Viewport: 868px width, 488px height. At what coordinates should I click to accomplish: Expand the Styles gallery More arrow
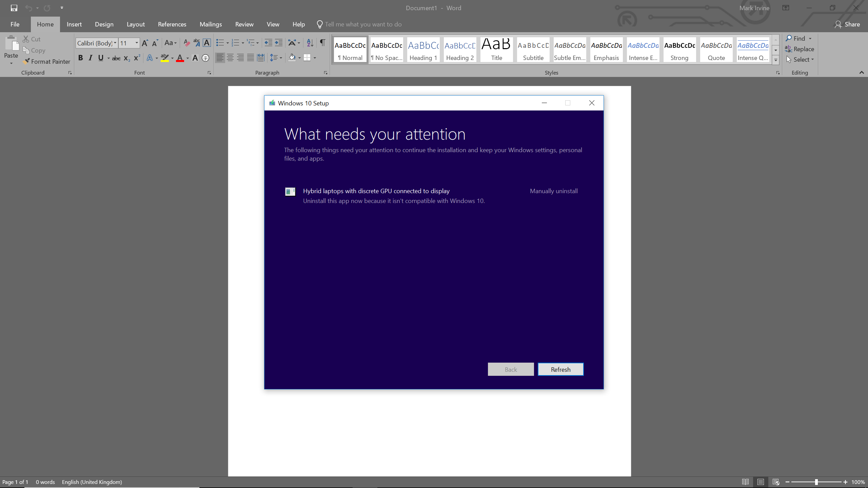pyautogui.click(x=775, y=60)
